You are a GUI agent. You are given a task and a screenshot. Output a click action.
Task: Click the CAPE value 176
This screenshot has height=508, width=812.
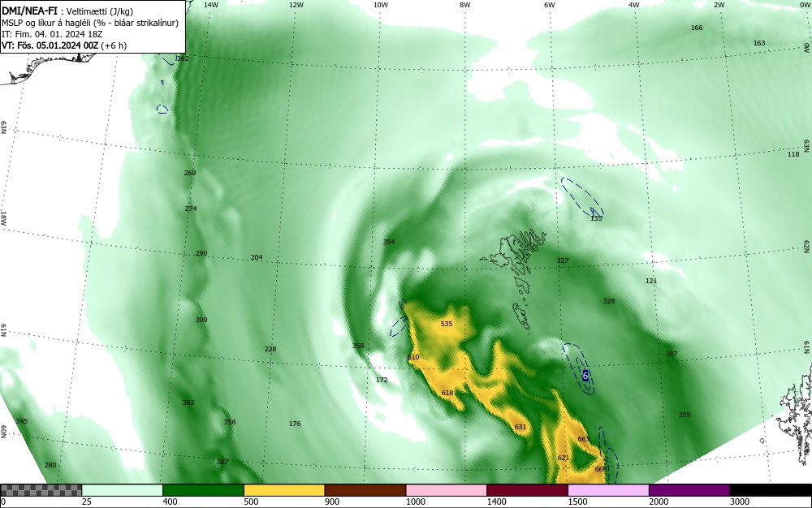[x=295, y=424]
